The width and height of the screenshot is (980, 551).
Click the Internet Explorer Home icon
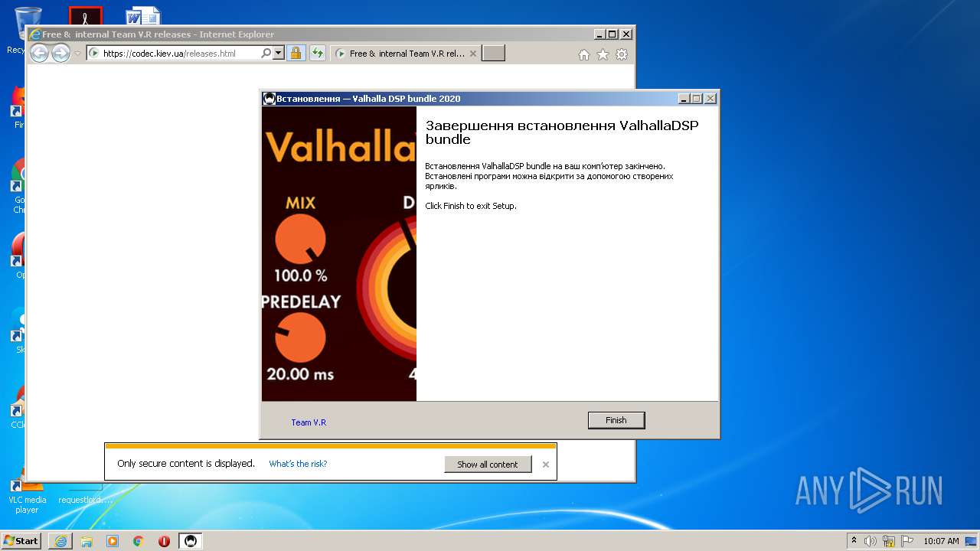pos(584,54)
